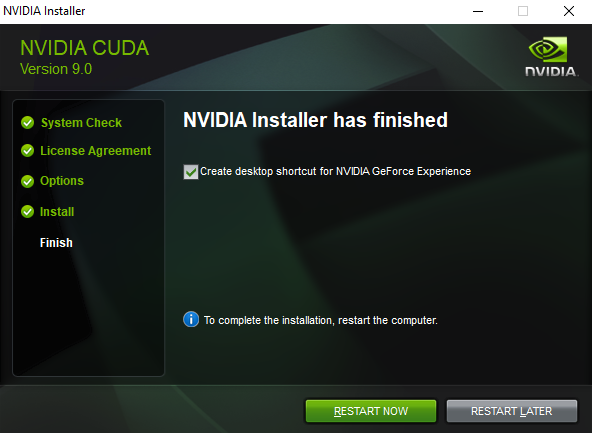The height and width of the screenshot is (433, 592).
Task: Select the System Check step label
Action: 81,123
